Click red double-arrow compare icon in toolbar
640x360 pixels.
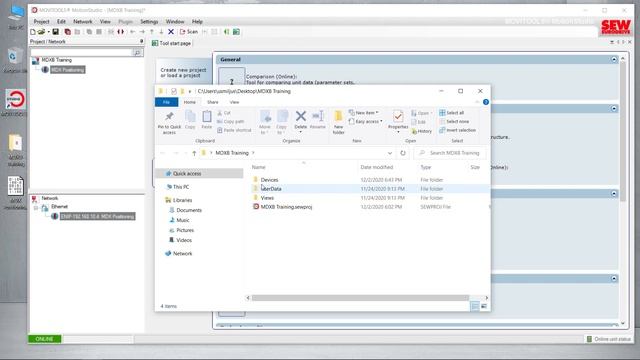click(120, 32)
